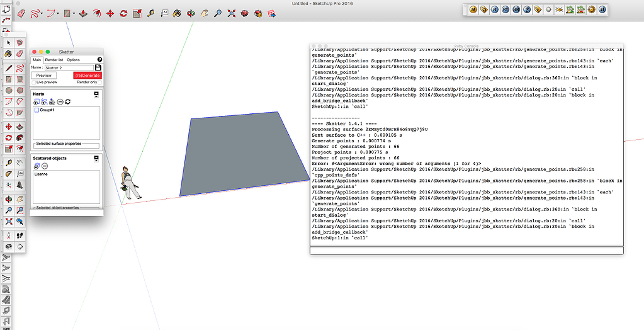
Task: Choose the Protractor tool in left palette
Action: click(9, 174)
